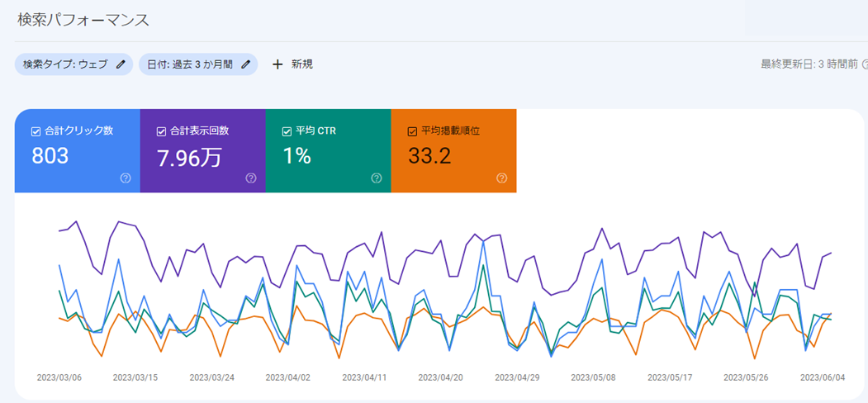Add a 新規 filter
Viewport: 868px width, 403px height.
click(293, 64)
